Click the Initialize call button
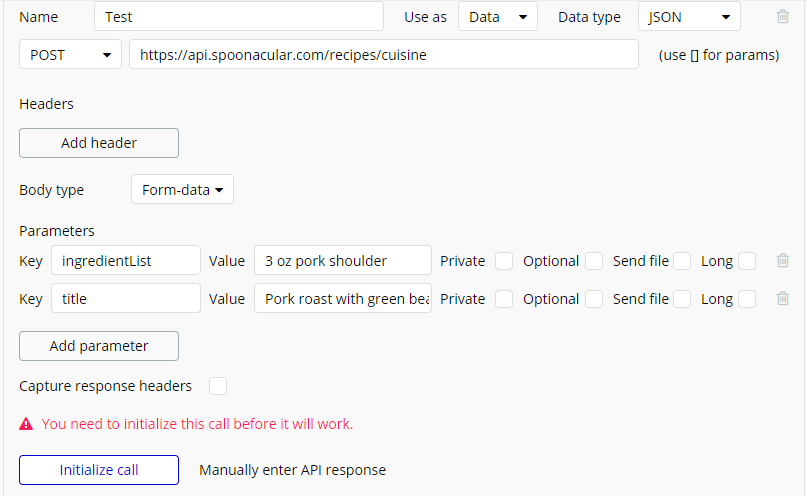807x496 pixels. (99, 470)
